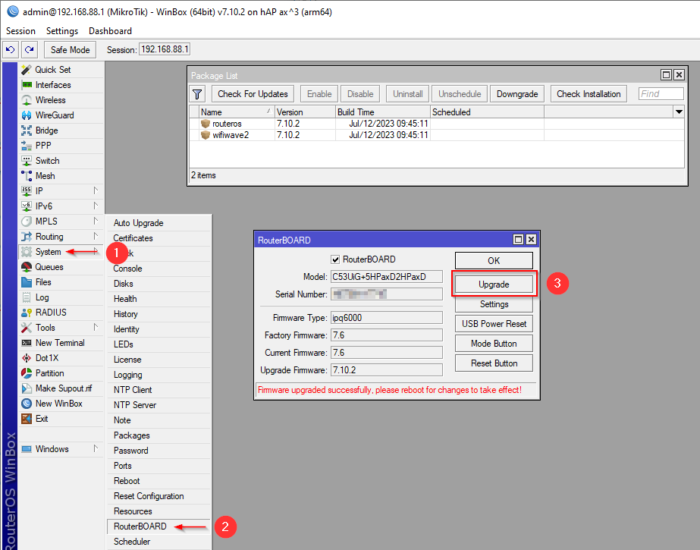Click the System gear icon in sidebar

pyautogui.click(x=27, y=252)
